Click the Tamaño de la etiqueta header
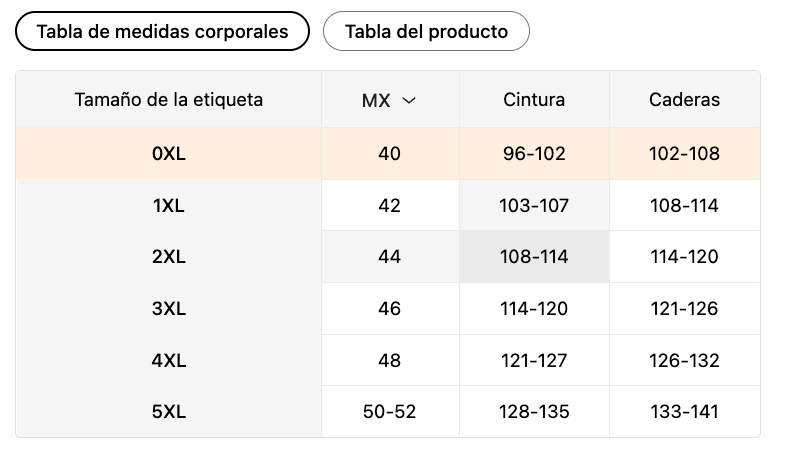This screenshot has height=462, width=788. point(168,100)
